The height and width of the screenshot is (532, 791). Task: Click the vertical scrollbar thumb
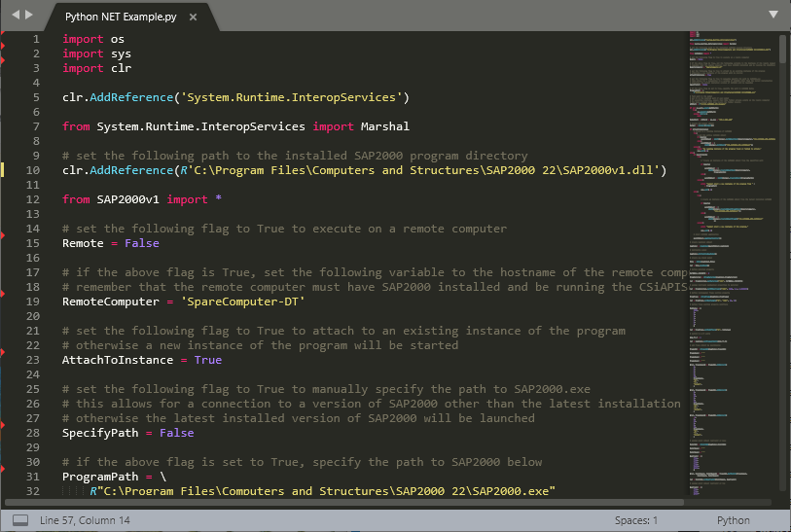point(782,49)
